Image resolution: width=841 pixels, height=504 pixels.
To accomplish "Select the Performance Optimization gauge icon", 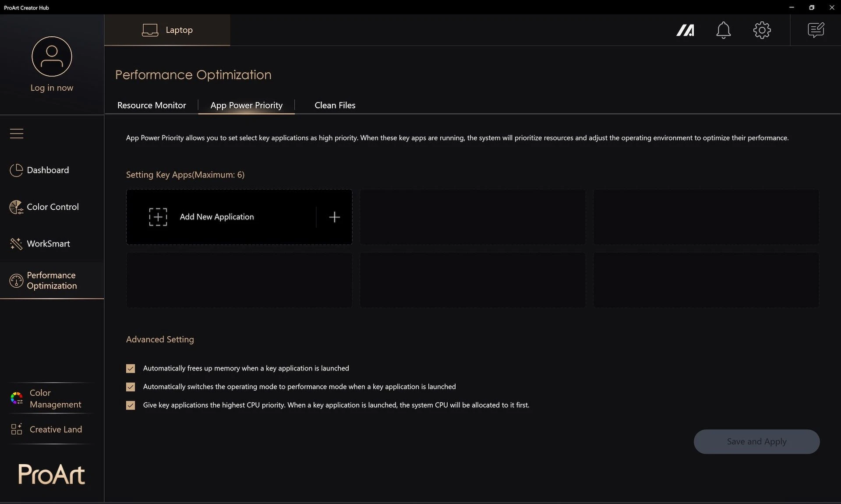I will point(16,281).
